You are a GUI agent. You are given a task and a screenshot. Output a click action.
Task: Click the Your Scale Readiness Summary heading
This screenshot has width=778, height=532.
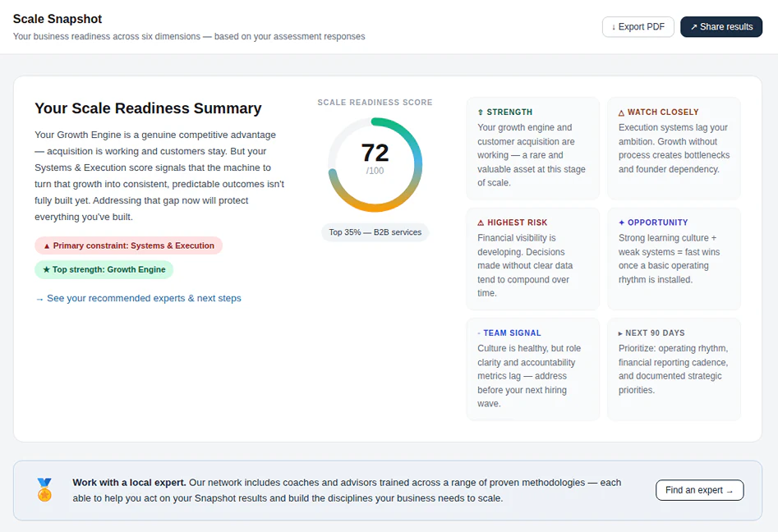point(148,108)
